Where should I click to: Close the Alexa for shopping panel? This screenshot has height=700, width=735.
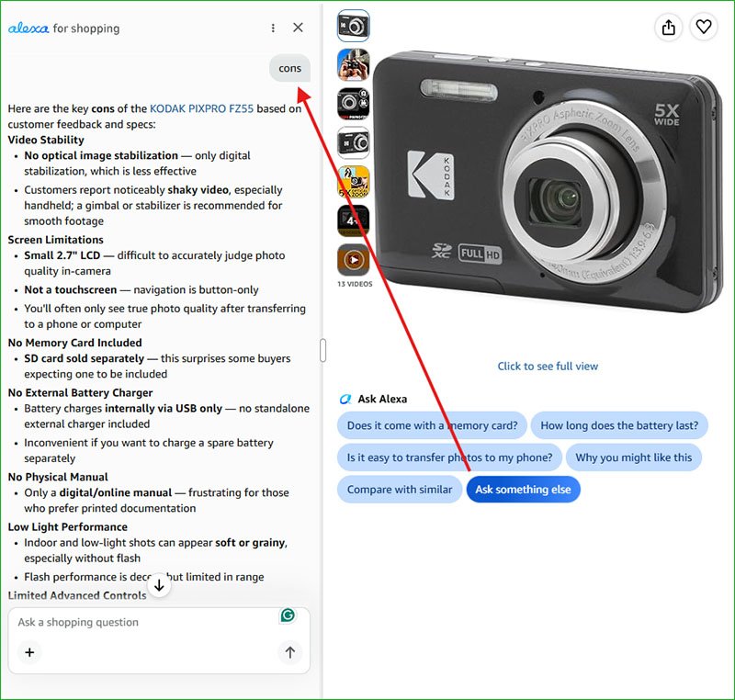point(298,28)
